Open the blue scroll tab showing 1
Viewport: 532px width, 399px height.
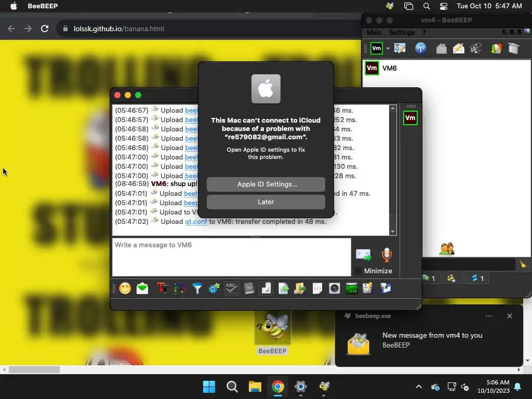point(477,278)
